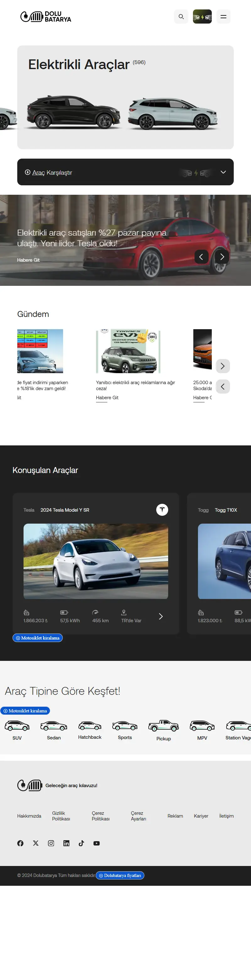Click the Tesla card right arrow
251x980 pixels.
[161, 616]
